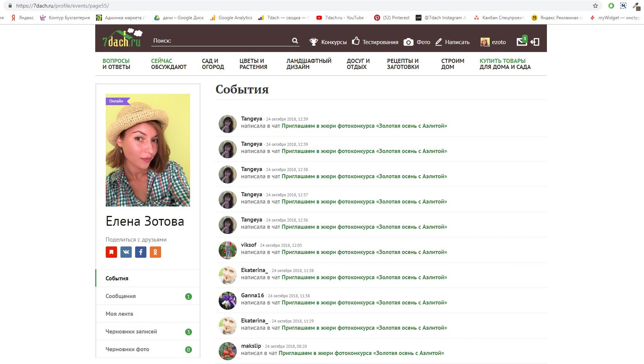The height and width of the screenshot is (364, 644).
Task: Click viksof's avatar thumbnail
Action: pyautogui.click(x=228, y=250)
